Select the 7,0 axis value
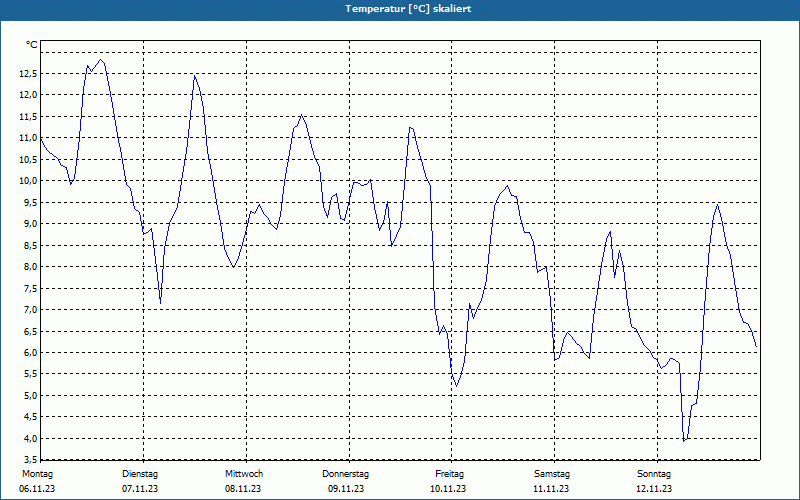The image size is (800, 500). click(30, 310)
